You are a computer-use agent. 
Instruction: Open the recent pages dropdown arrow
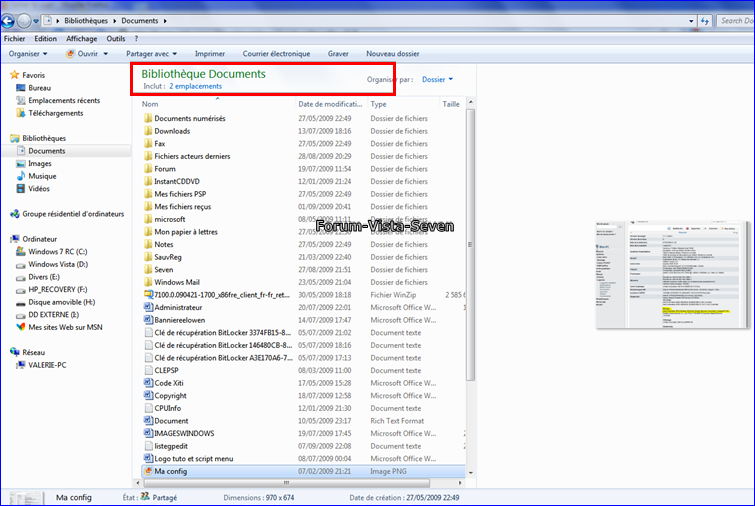[36, 21]
